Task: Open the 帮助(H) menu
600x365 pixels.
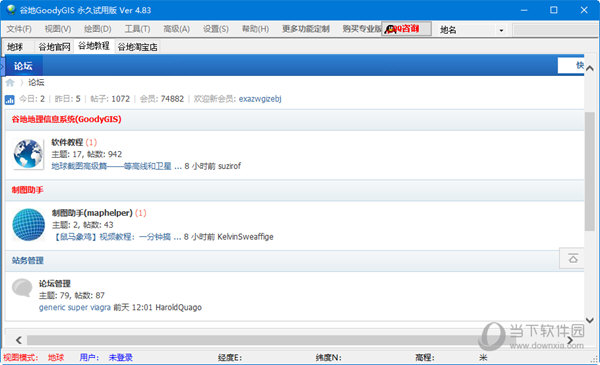Action: click(255, 29)
